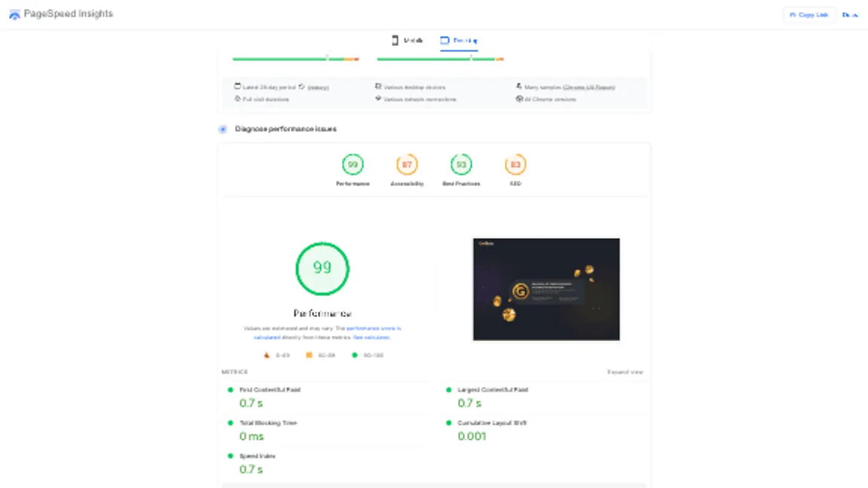This screenshot has height=488, width=868.
Task: Click the green dot beside Total Blocking Time
Action: tap(231, 423)
